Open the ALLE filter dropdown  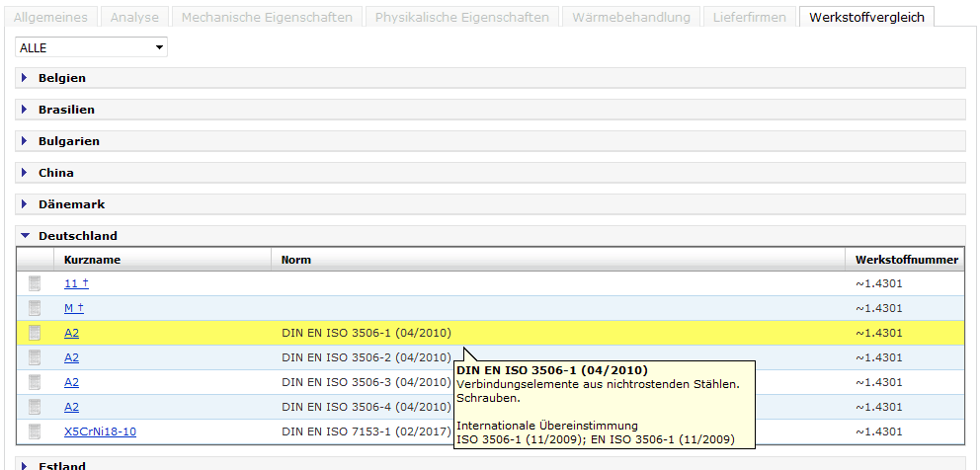pos(91,47)
